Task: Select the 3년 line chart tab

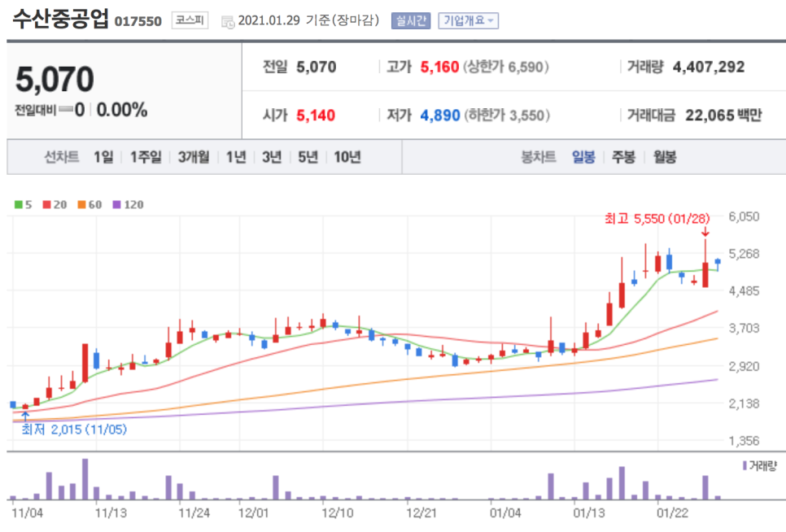Action: click(x=272, y=157)
